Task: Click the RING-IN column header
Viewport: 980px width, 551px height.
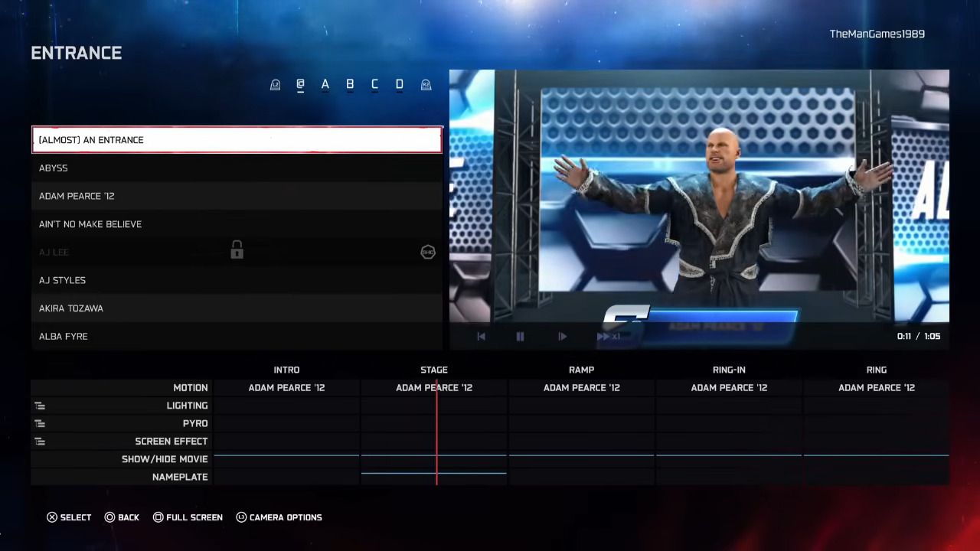Action: click(x=729, y=370)
